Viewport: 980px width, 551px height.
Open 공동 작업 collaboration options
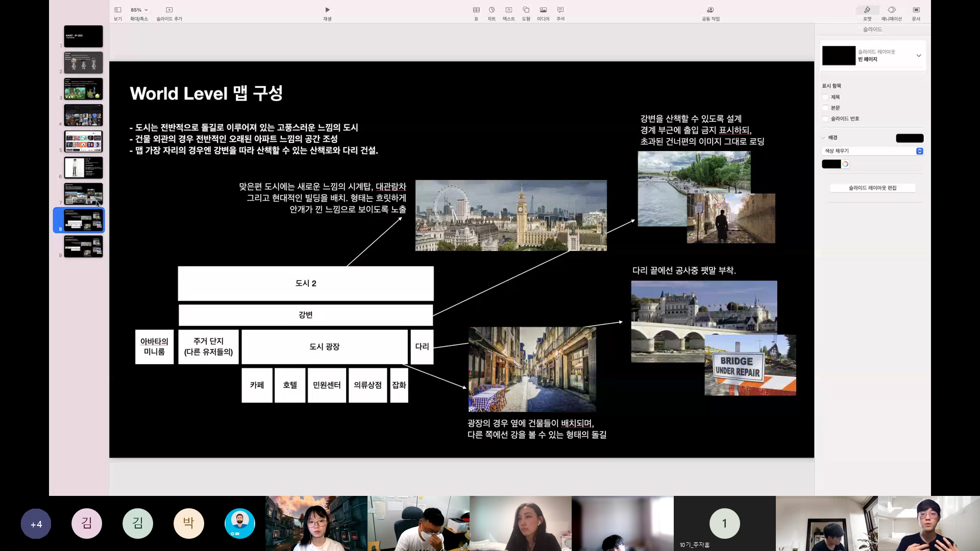[x=710, y=13]
